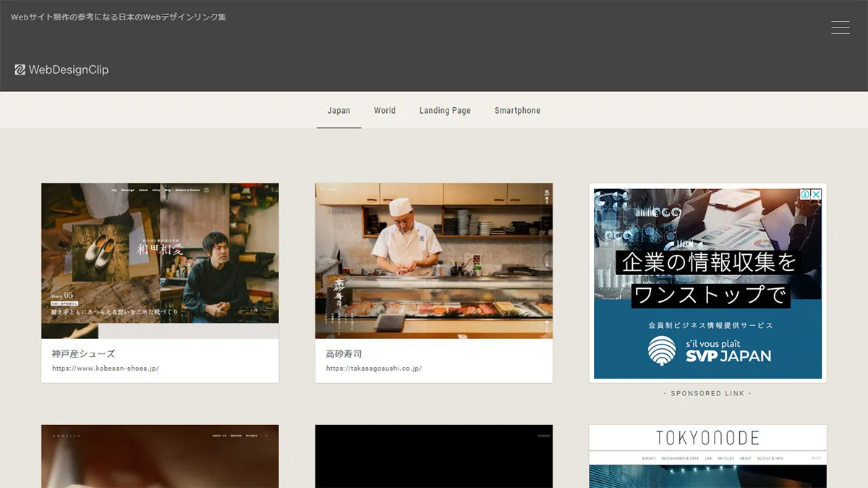Open the sushi chef site thumbnail
The height and width of the screenshot is (488, 868).
(x=433, y=261)
